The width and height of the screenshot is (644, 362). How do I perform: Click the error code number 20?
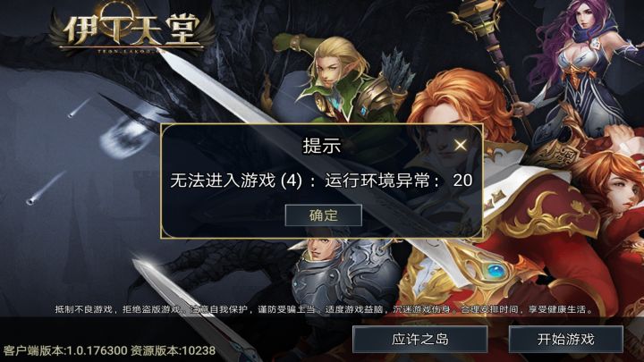tap(462, 181)
